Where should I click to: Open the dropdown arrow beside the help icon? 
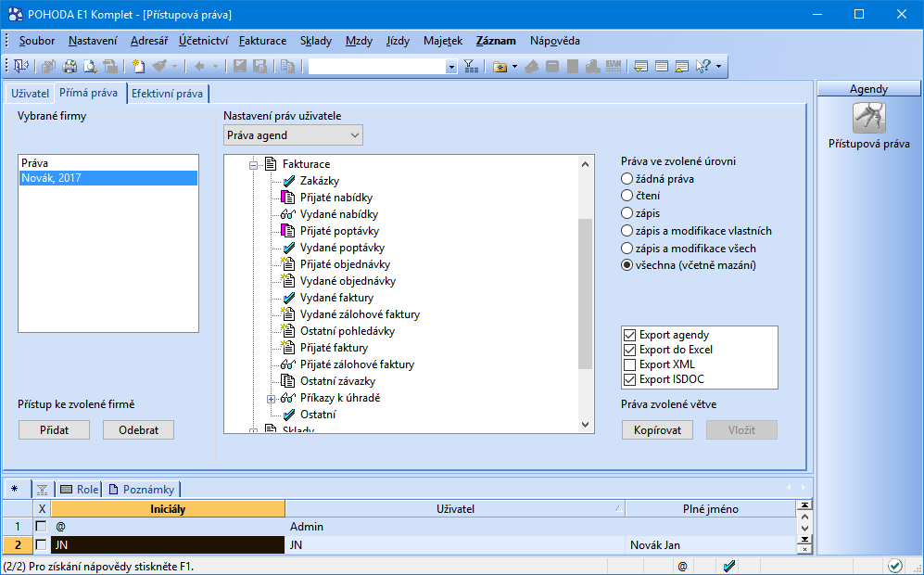(x=718, y=67)
